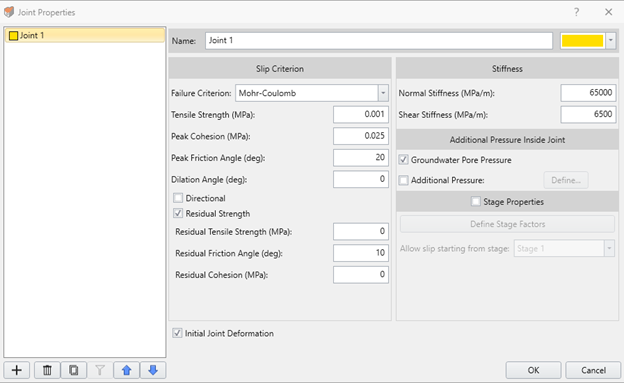Click the Dilation Angle value field
Viewport: 624px width, 383px height.
click(x=361, y=179)
